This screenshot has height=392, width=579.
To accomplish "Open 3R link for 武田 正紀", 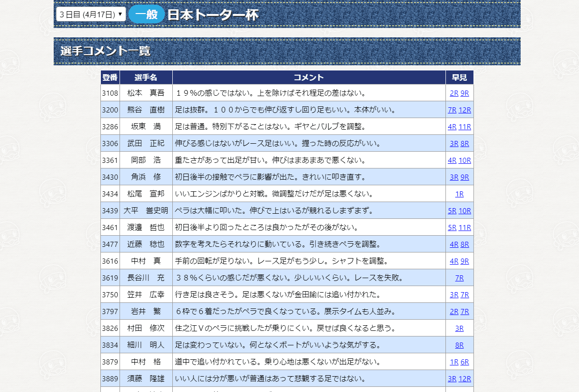I will click(454, 143).
